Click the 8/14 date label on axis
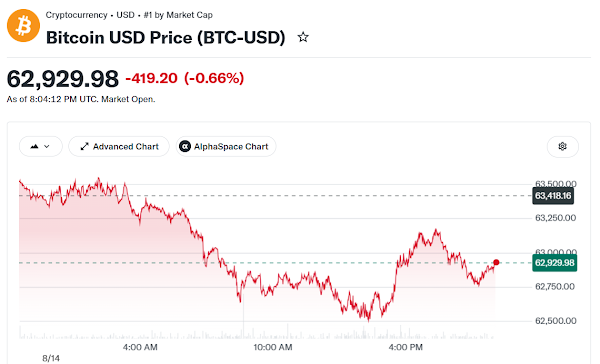This screenshot has height=364, width=600. click(x=51, y=359)
